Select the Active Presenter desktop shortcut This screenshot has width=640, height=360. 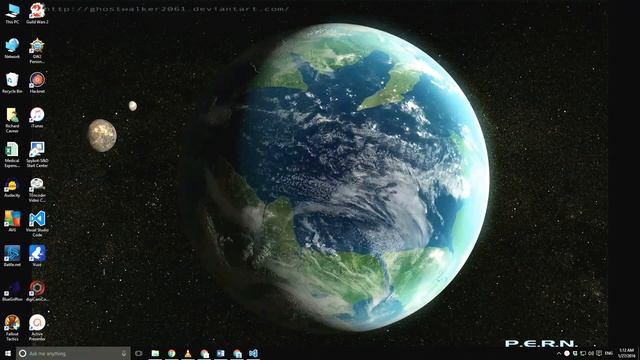click(x=37, y=328)
